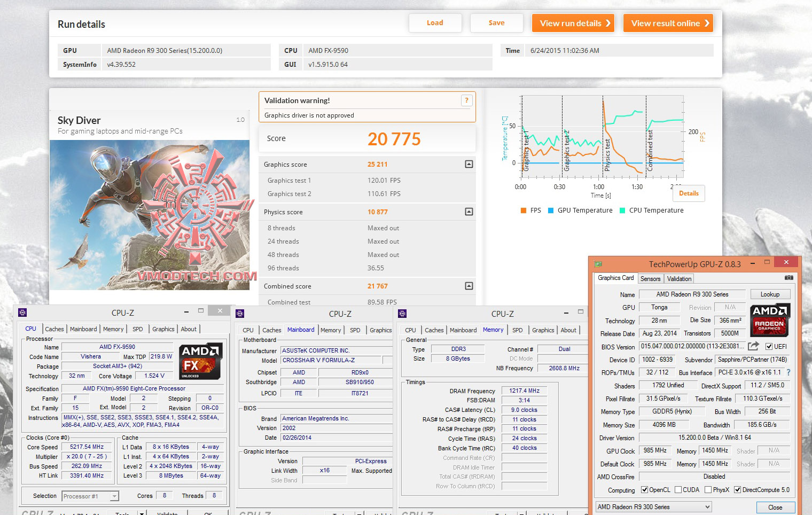This screenshot has height=515, width=812.
Task: Toggle the UEFI checkbox in GPU-Z
Action: pos(769,346)
